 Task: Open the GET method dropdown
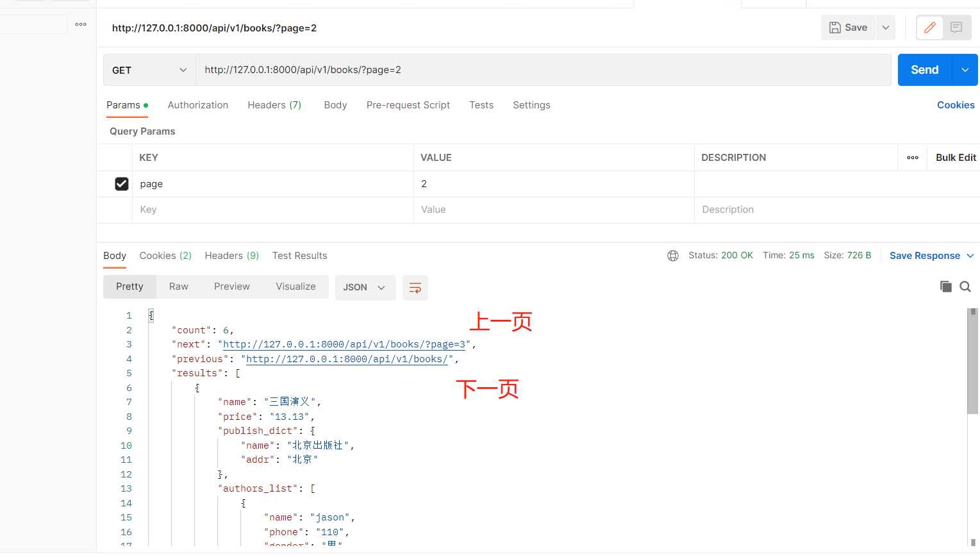coord(149,70)
